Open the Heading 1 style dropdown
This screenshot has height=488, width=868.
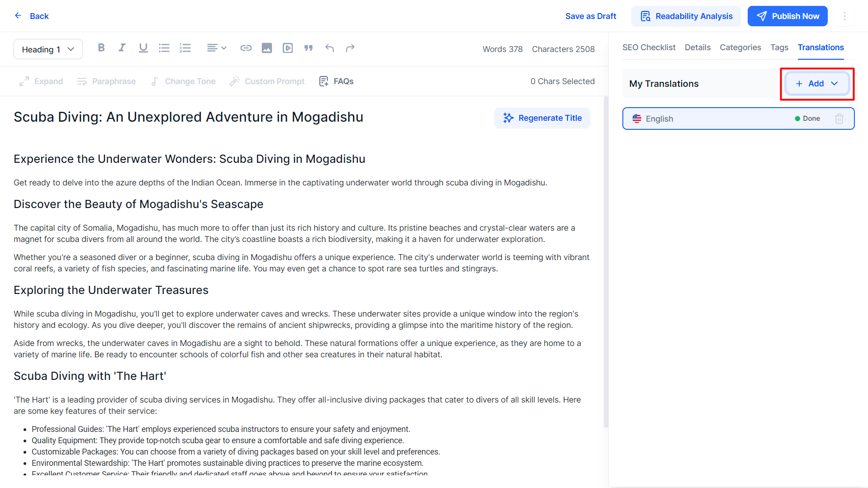point(48,49)
